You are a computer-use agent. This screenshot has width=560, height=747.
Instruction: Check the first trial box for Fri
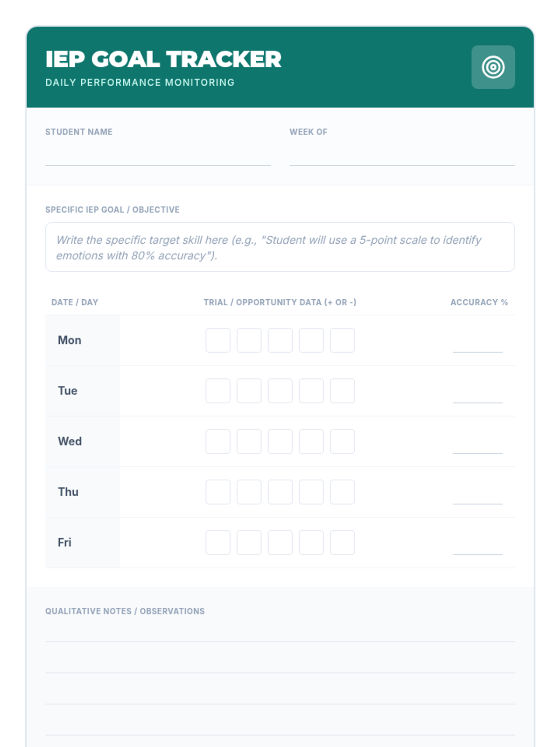tap(218, 543)
